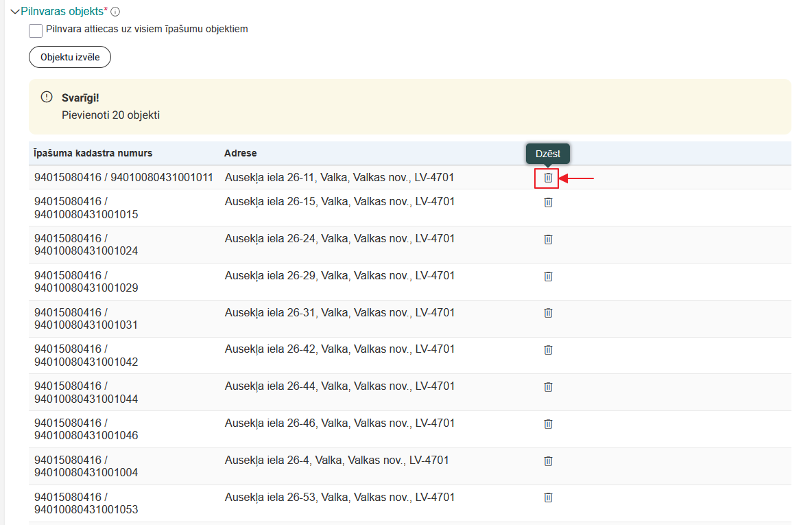The image size is (812, 525).
Task: Collapse the Pilnvaras objekts section chevron
Action: pyautogui.click(x=15, y=12)
